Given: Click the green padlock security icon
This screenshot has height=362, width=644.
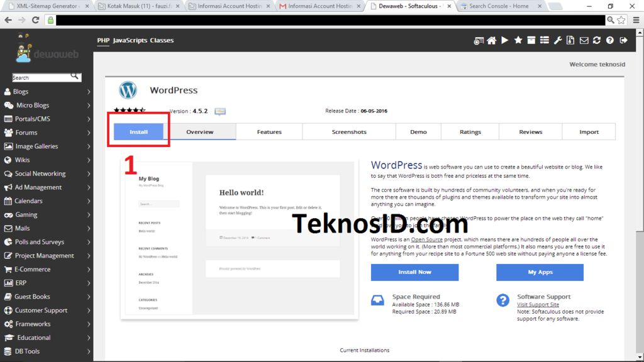Looking at the screenshot, I should (50, 19).
